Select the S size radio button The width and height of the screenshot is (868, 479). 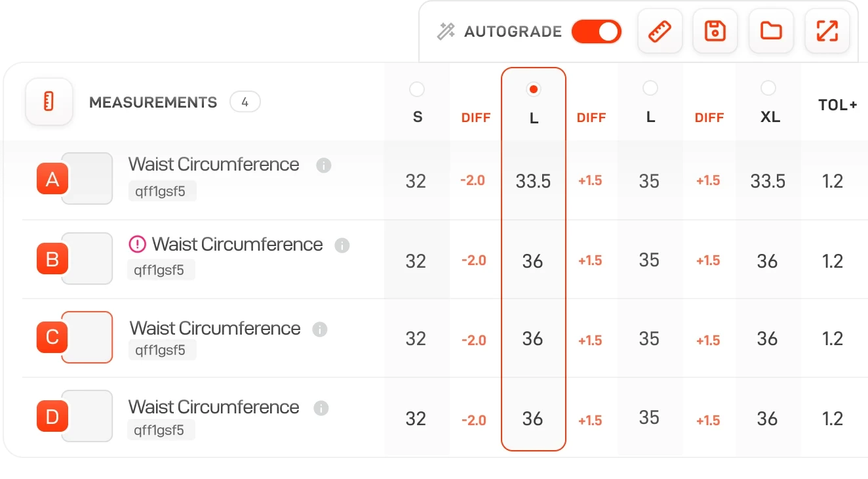tap(416, 89)
